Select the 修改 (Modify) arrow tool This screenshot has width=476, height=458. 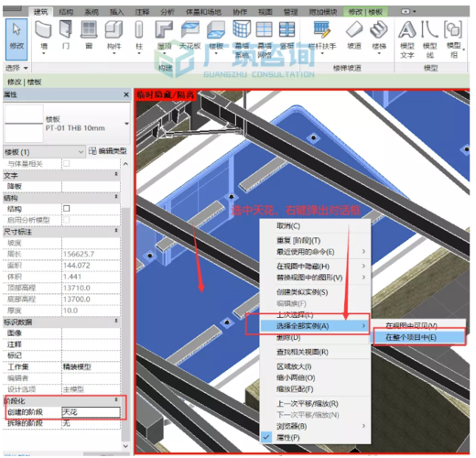point(16,39)
